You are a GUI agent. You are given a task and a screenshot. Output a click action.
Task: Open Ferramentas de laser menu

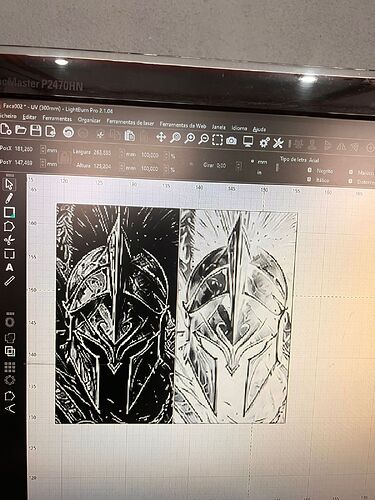click(x=130, y=122)
